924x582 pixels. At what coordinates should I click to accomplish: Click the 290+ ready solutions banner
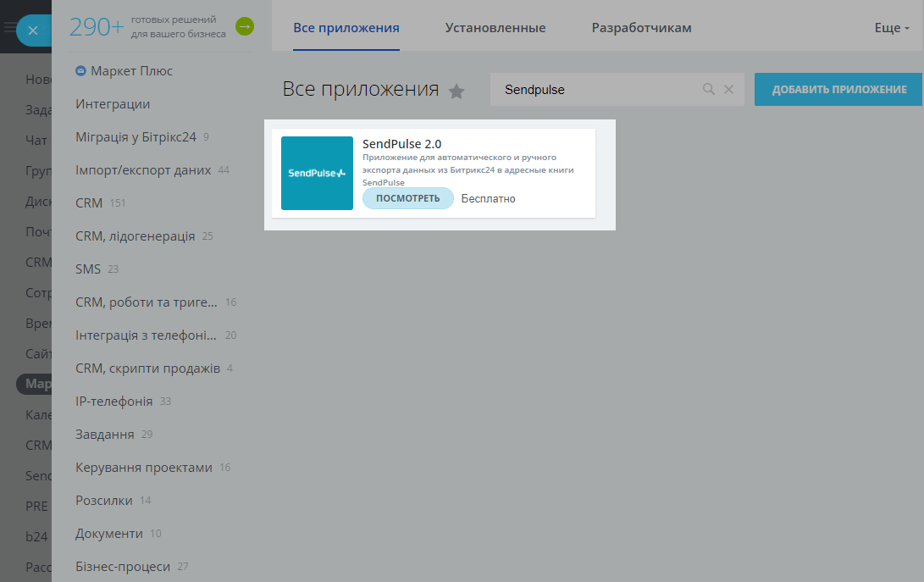[147, 26]
